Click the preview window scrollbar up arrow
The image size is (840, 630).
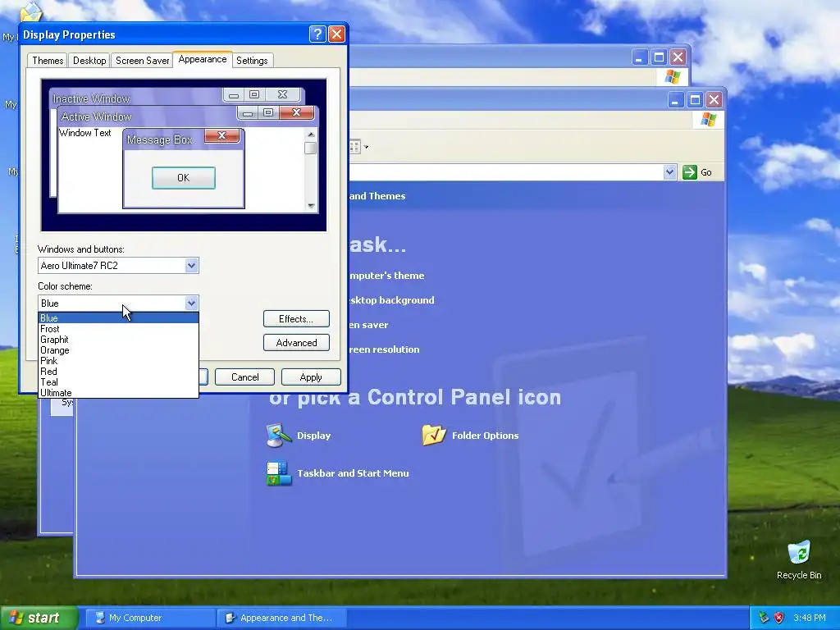click(311, 135)
